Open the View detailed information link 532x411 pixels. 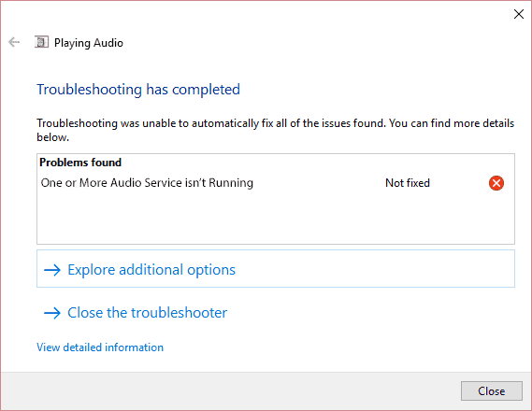click(100, 347)
